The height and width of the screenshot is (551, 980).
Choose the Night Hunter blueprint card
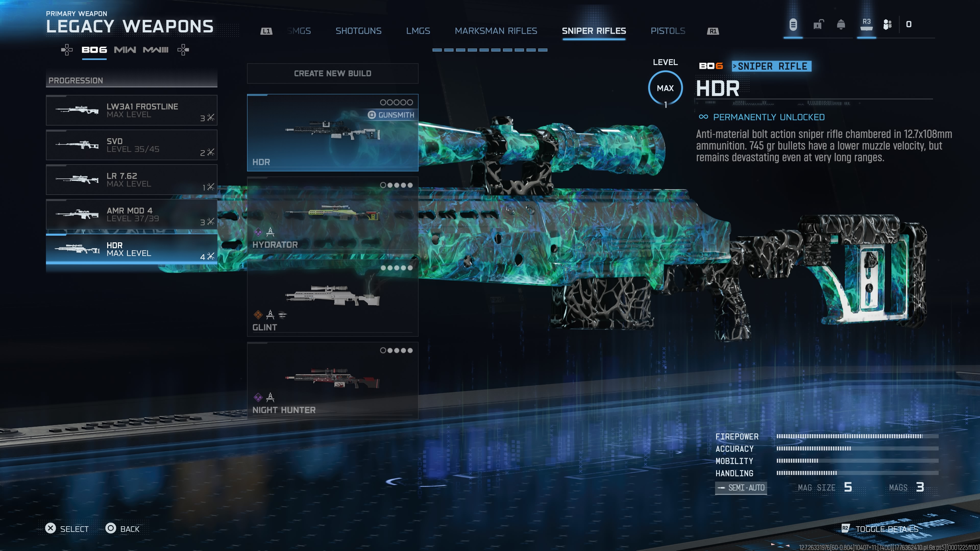333,380
